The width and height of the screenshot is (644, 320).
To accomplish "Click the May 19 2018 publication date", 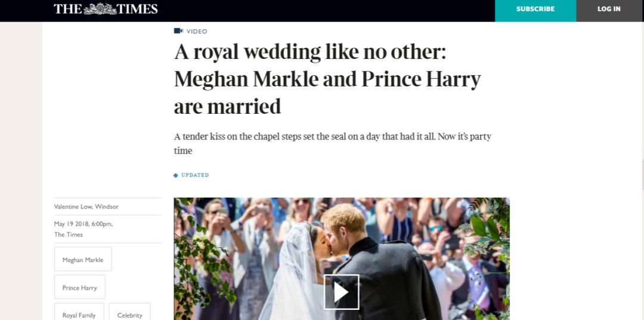I will pyautogui.click(x=83, y=224).
